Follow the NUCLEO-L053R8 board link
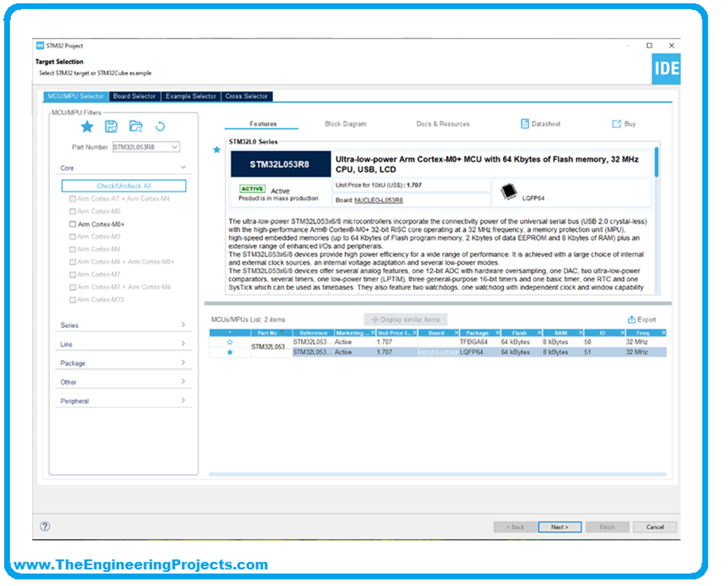Image resolution: width=728 pixels, height=586 pixels. (x=378, y=201)
